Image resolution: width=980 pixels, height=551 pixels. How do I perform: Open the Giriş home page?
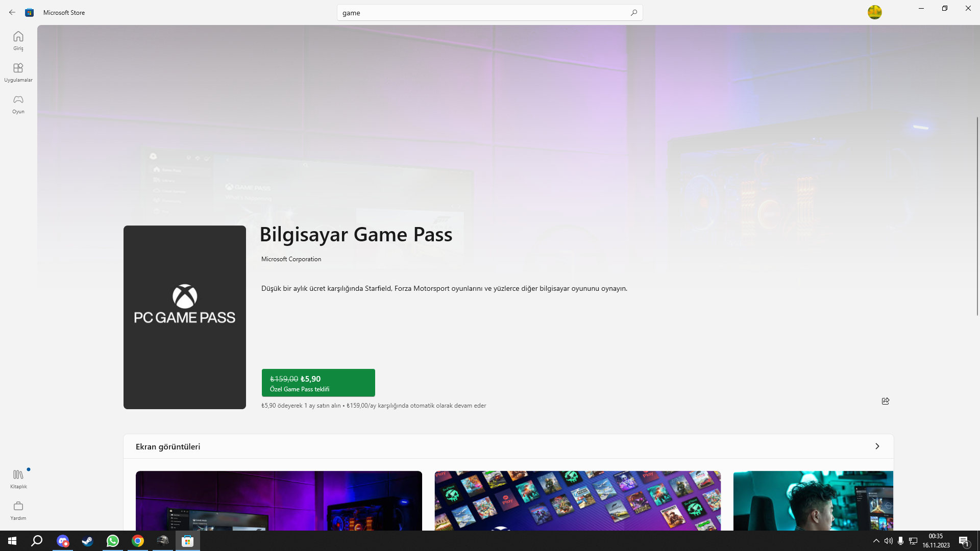pos(18,41)
